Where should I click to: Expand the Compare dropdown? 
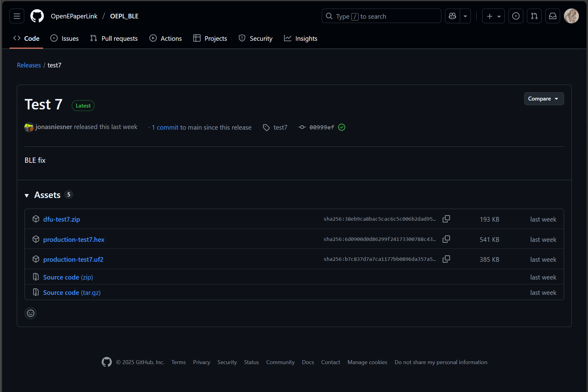[x=544, y=99]
